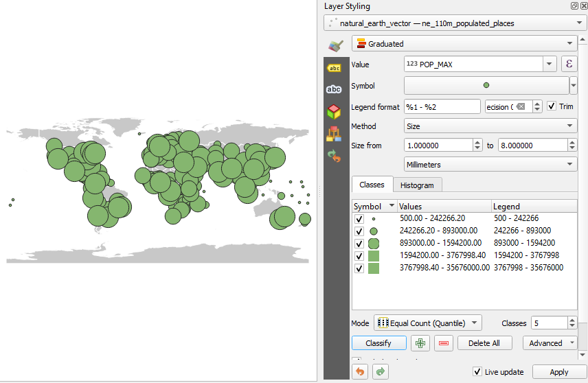Viewport: 588px width, 383px height.
Task: Disable the Live update checkbox
Action: point(477,371)
